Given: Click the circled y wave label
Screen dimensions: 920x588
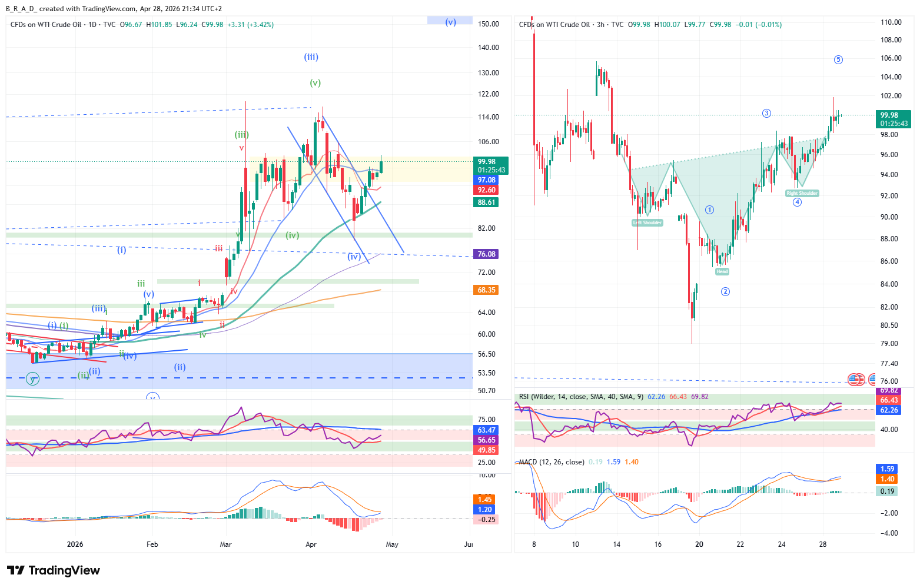Looking at the screenshot, I should (33, 379).
